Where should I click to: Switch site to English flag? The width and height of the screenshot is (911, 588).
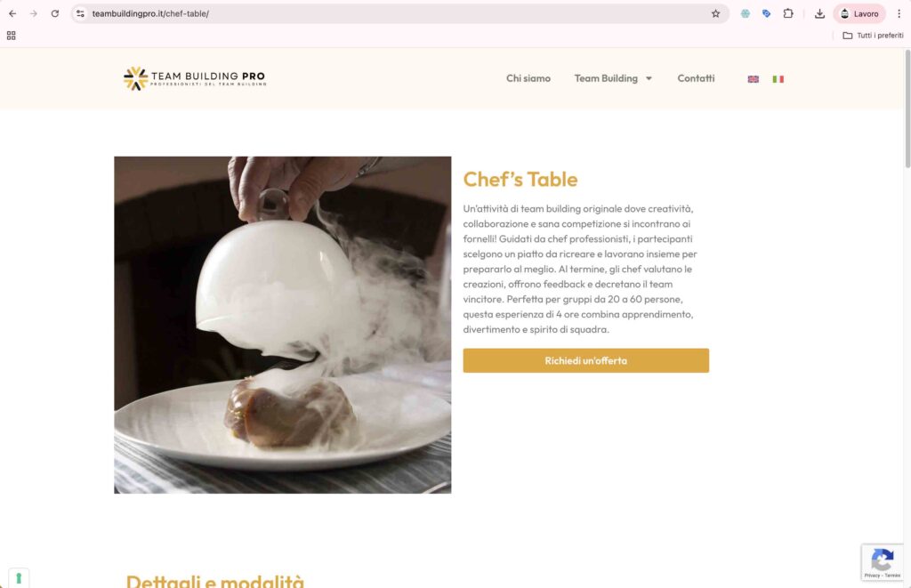pos(753,79)
